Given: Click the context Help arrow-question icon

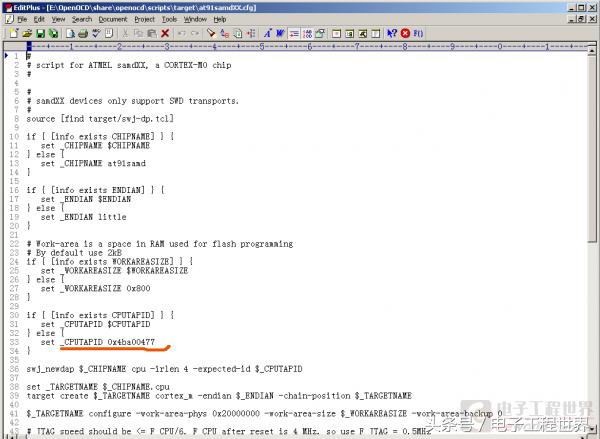Looking at the screenshot, I should (391, 33).
